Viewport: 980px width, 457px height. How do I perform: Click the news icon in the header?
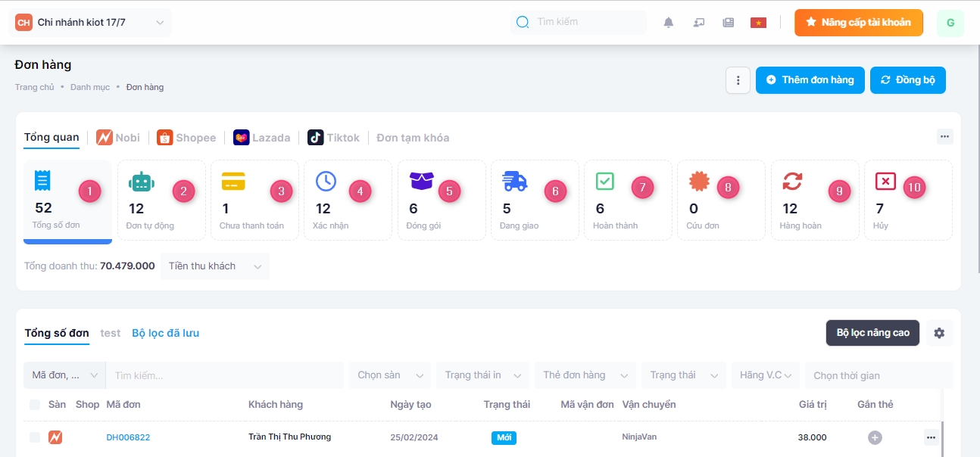coord(728,23)
